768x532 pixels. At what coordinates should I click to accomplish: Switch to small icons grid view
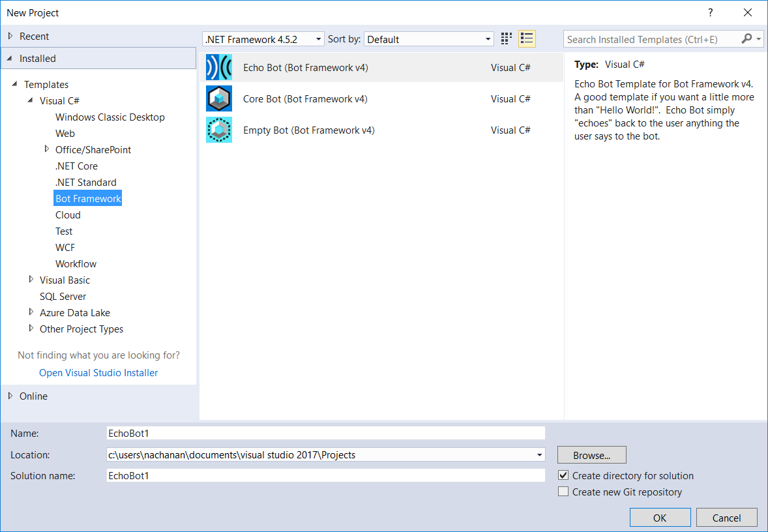pyautogui.click(x=507, y=39)
